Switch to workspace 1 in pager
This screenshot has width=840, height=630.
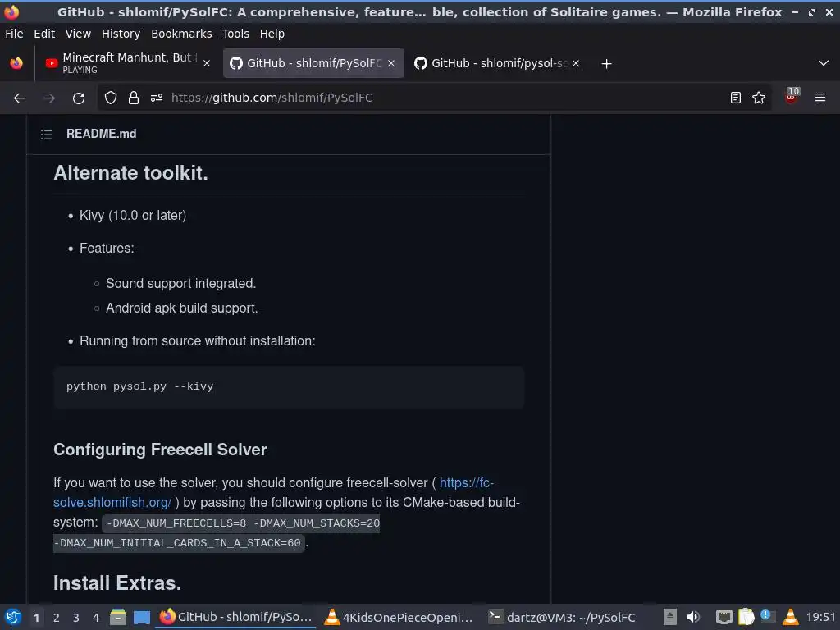pyautogui.click(x=36, y=618)
